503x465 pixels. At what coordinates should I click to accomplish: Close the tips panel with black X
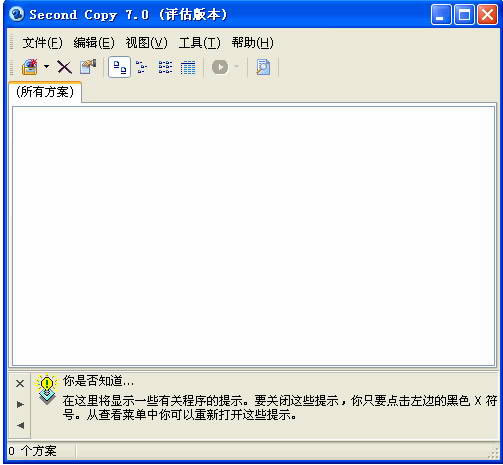(x=20, y=384)
